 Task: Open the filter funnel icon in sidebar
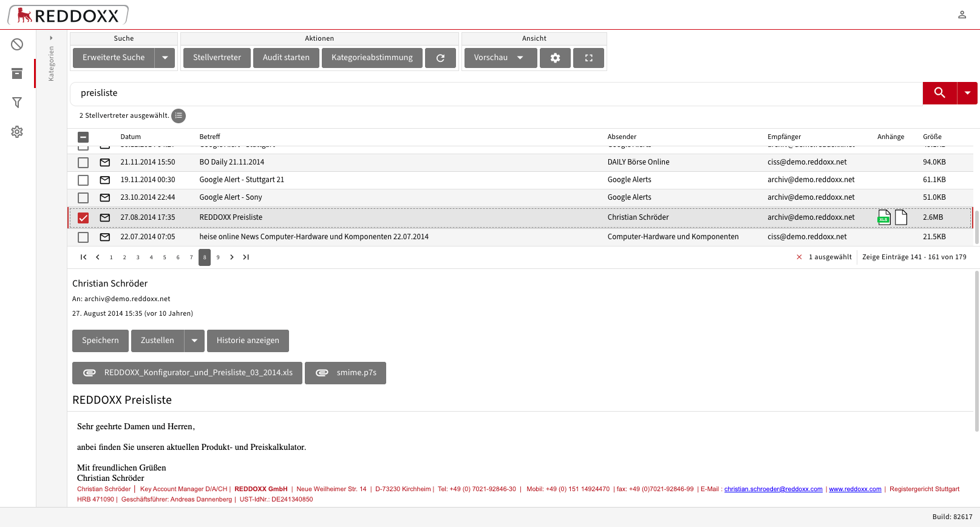click(17, 103)
